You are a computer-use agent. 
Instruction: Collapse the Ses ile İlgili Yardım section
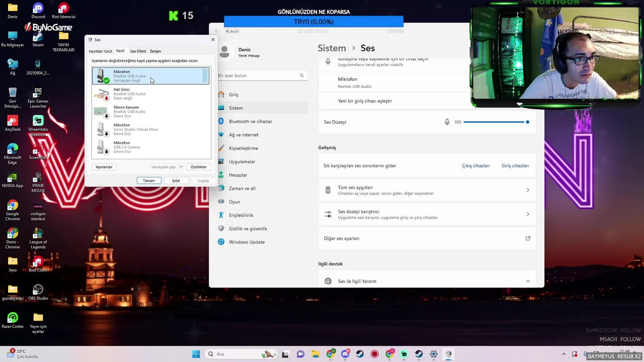click(528, 281)
